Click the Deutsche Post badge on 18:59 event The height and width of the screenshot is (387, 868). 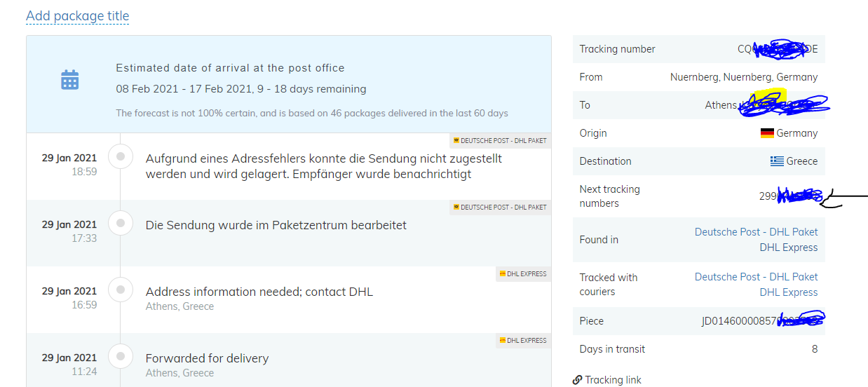click(500, 140)
